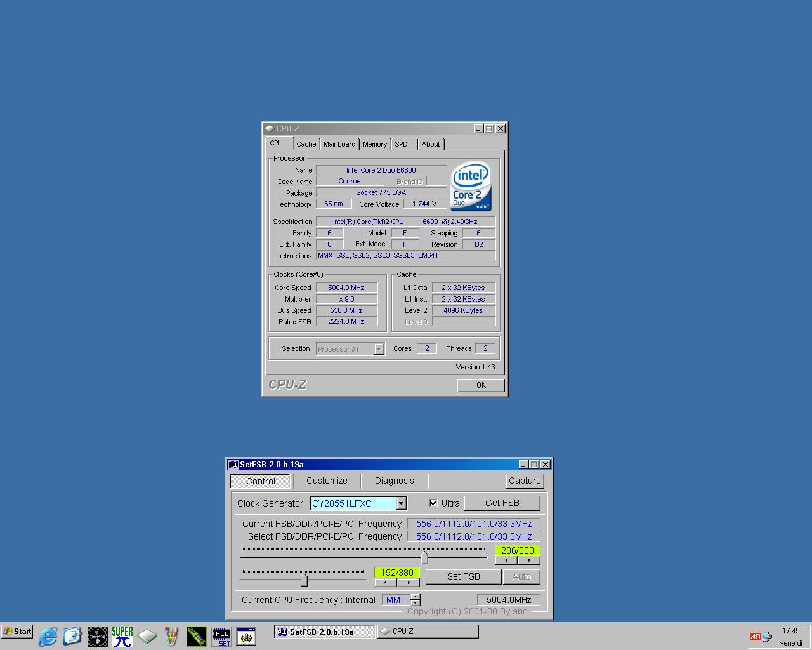Expand the Clock Generator dropdown
Screen dimensions: 812x650
click(x=401, y=503)
